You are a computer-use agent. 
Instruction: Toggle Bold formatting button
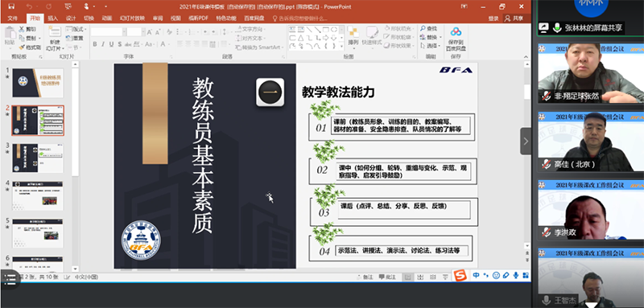point(95,44)
